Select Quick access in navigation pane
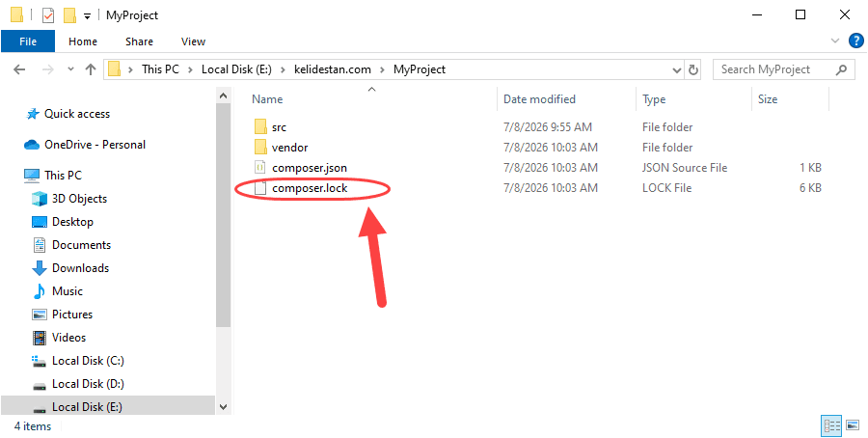Image resolution: width=868 pixels, height=438 pixels. click(68, 114)
